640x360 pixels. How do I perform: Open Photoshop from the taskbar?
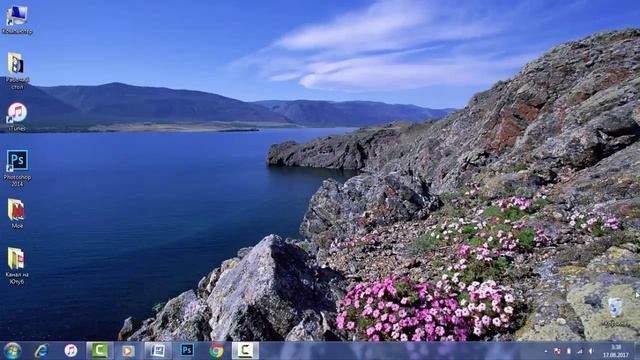[x=187, y=351]
